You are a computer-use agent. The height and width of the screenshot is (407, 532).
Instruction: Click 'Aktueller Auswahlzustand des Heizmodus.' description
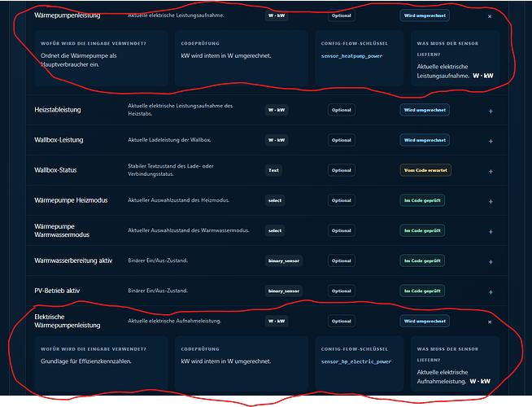(x=178, y=200)
